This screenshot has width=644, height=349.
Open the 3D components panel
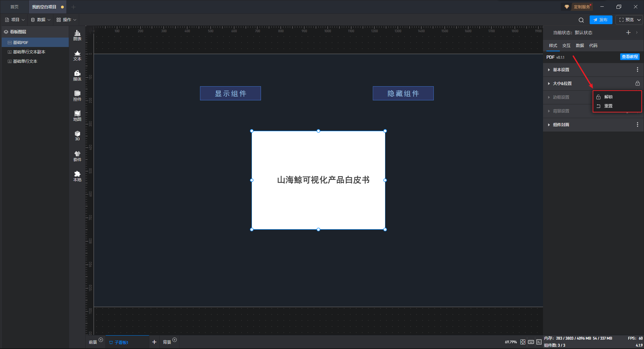tap(77, 136)
